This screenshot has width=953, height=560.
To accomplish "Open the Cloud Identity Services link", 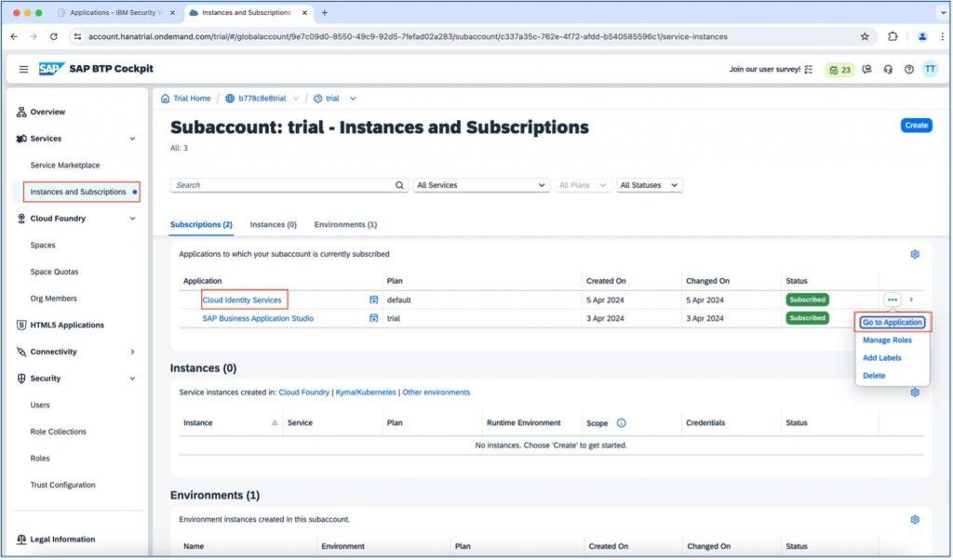I will tap(242, 300).
